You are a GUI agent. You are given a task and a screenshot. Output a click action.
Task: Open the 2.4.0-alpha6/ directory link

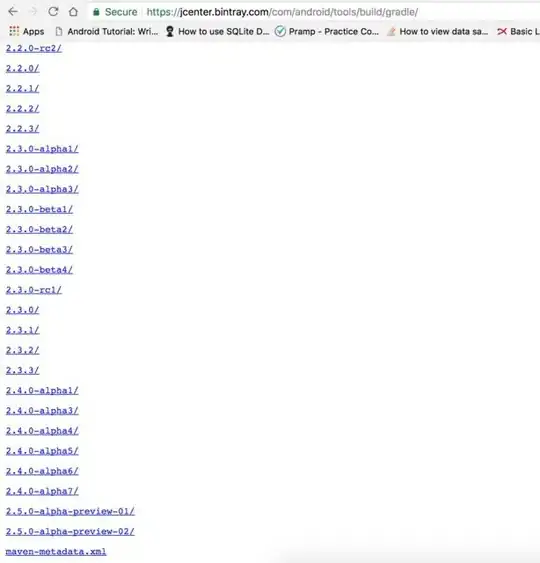[x=42, y=471]
